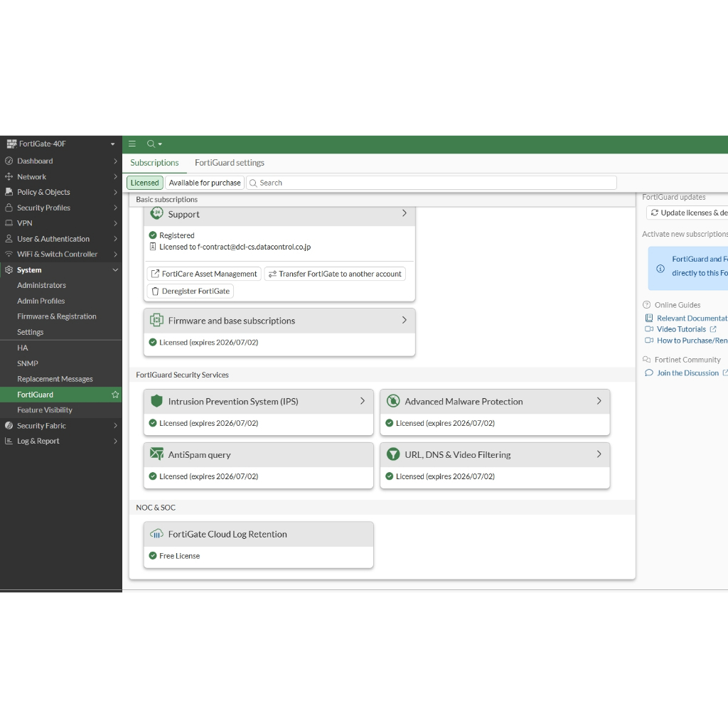Click the hamburger menu icon in top bar
Screen dimensions: 728x728
pos(132,144)
